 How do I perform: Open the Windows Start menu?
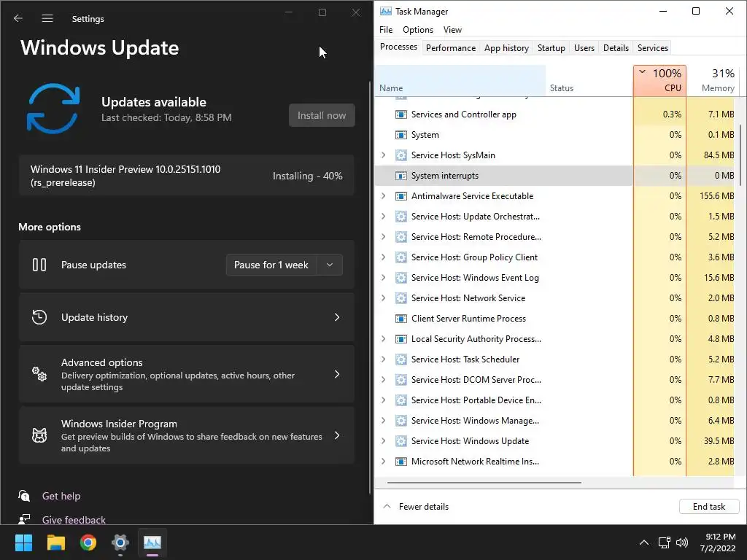click(23, 542)
